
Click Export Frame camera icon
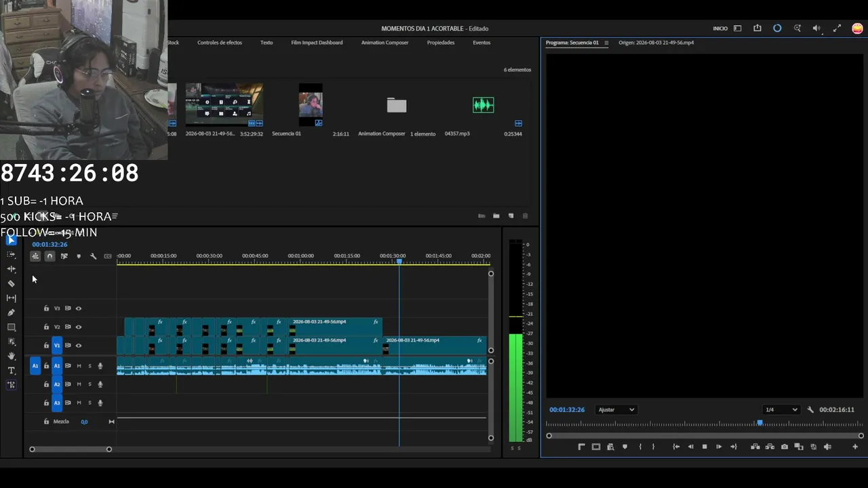785,447
